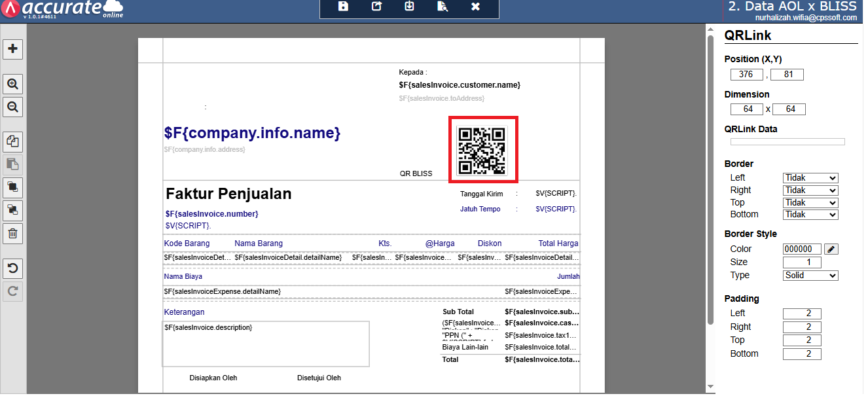Select the Nama Barang column header
The width and height of the screenshot is (868, 396).
(259, 243)
